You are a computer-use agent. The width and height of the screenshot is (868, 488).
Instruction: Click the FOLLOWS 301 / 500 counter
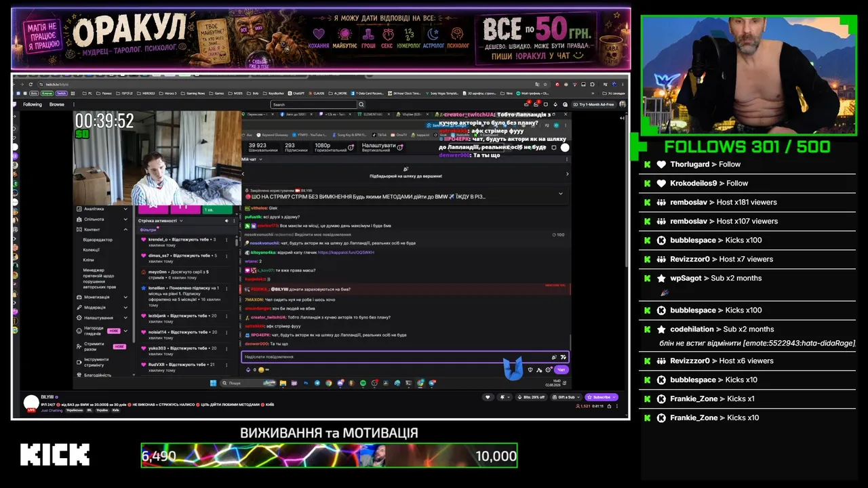747,147
